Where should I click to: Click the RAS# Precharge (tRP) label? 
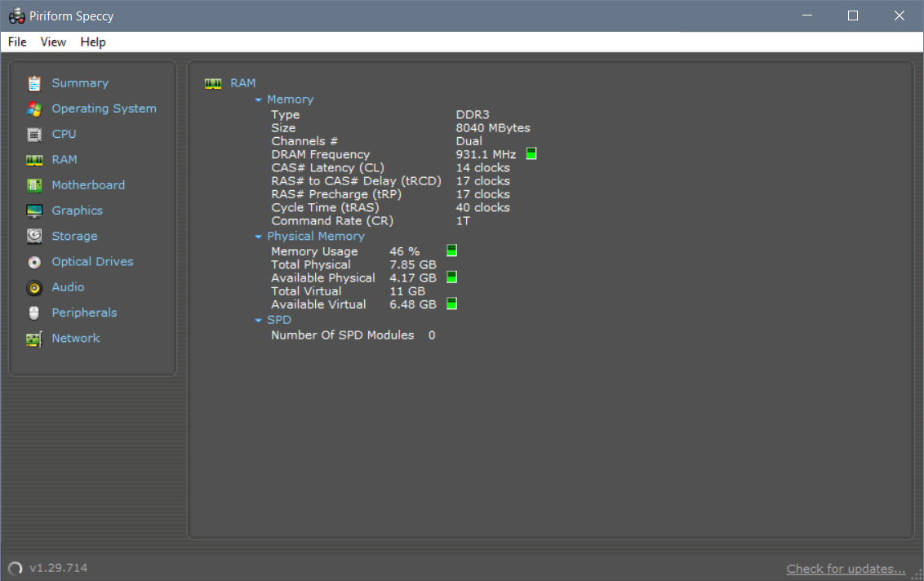pyautogui.click(x=336, y=194)
